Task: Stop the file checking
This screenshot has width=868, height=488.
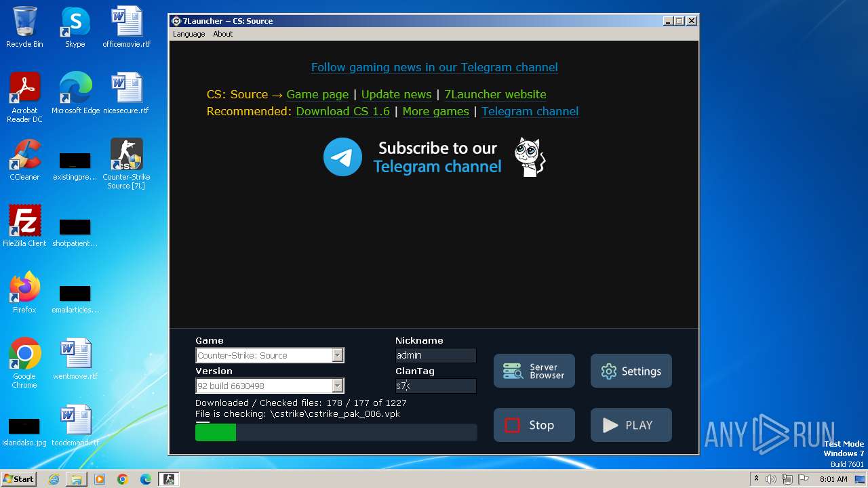Action: point(534,425)
